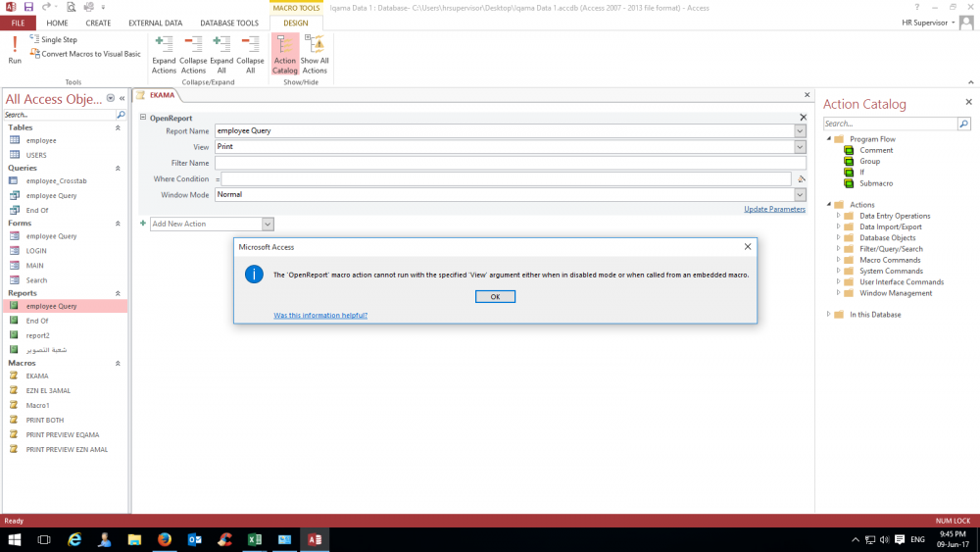Toggle Show All Actions
This screenshot has width=980, height=552.
click(x=315, y=55)
